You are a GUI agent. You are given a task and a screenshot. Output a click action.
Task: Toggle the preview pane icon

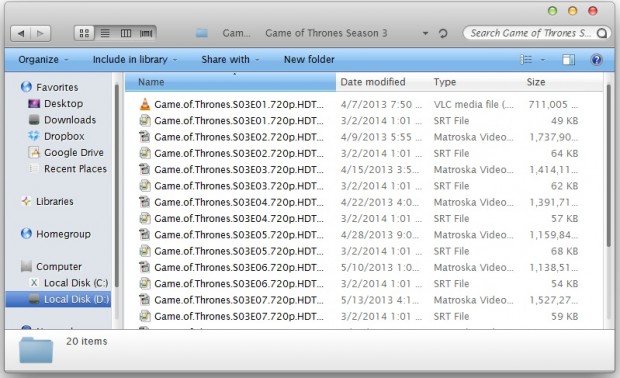click(x=569, y=60)
